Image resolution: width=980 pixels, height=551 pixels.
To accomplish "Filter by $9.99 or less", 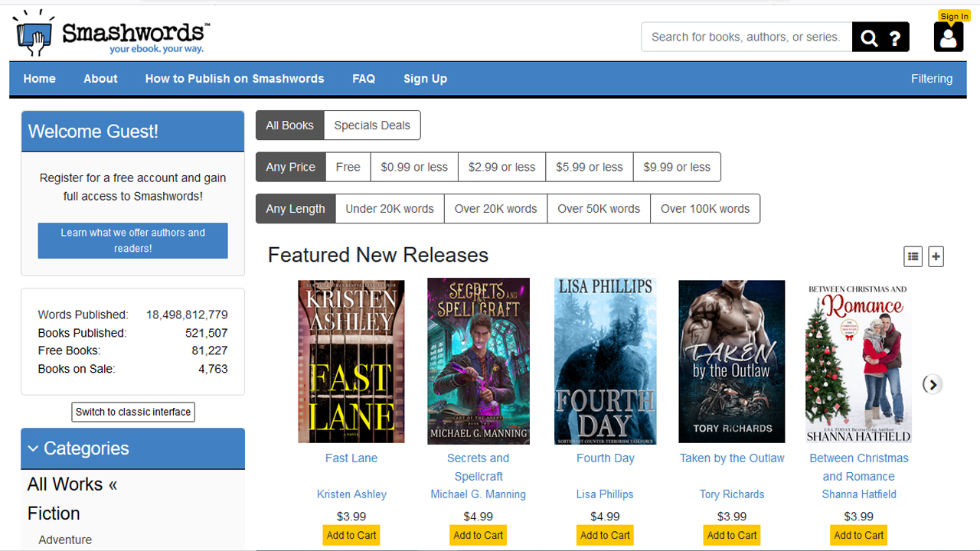I will click(x=677, y=167).
